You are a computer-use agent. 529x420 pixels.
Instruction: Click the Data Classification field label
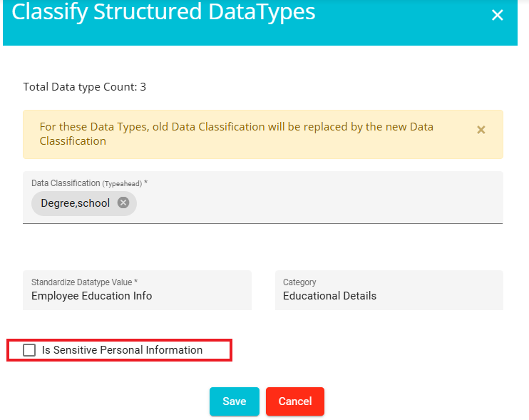point(66,183)
